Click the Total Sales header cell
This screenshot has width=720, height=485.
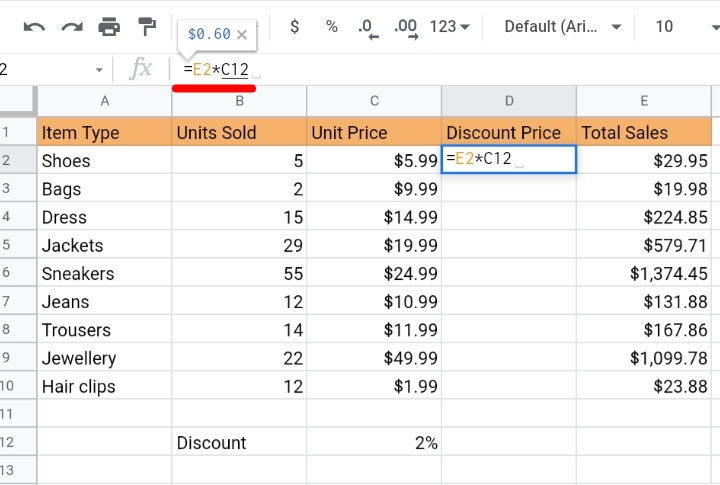[644, 132]
